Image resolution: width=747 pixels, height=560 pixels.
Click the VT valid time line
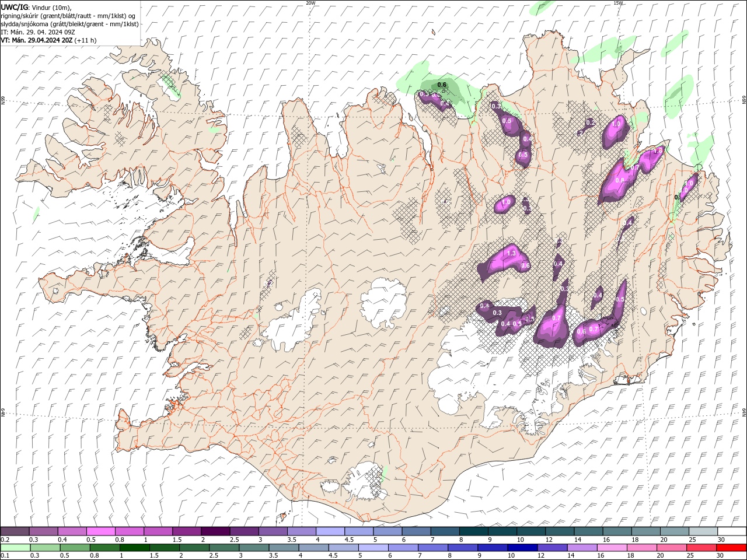[x=48, y=40]
